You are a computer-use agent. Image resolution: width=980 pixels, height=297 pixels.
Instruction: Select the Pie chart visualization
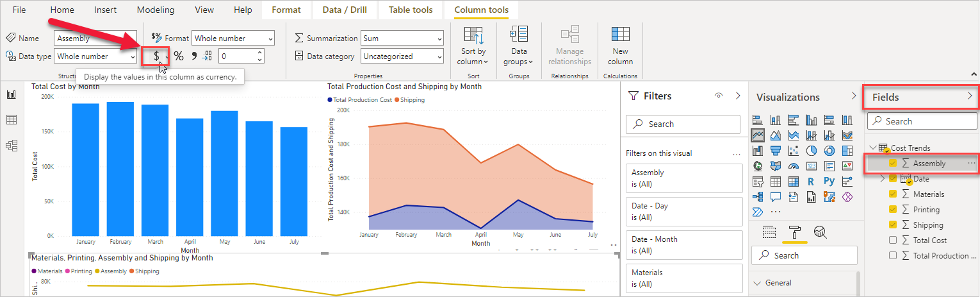[812, 151]
